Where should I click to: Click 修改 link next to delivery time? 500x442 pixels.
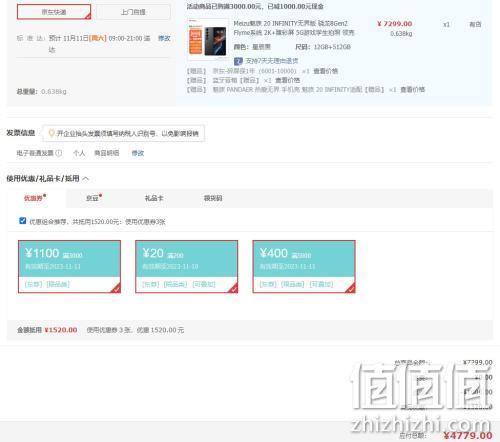click(x=164, y=38)
